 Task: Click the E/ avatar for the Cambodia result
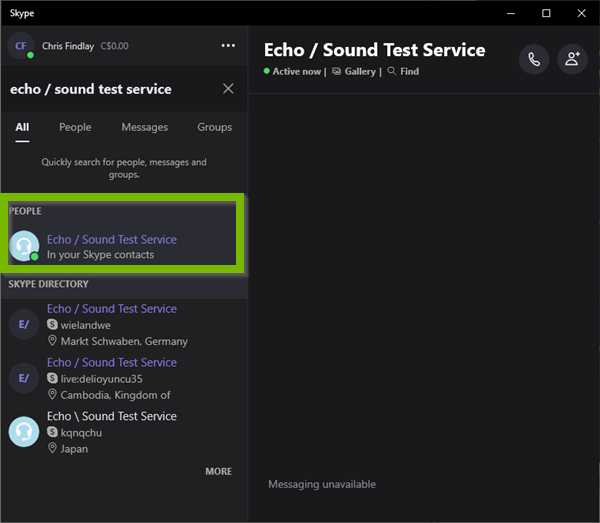pos(24,378)
